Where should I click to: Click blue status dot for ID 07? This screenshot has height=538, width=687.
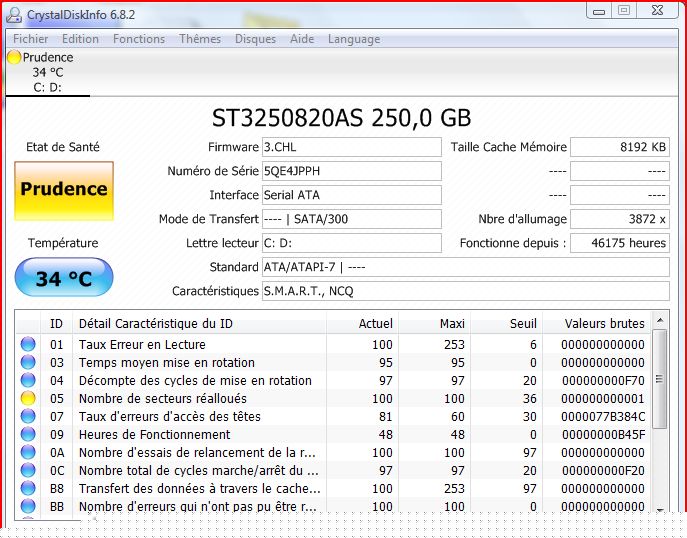pyautogui.click(x=28, y=416)
